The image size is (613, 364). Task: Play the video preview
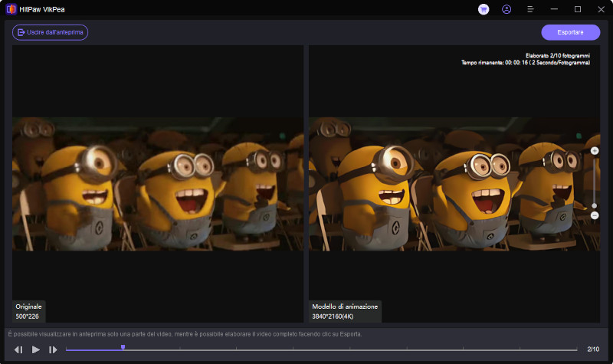click(x=36, y=349)
